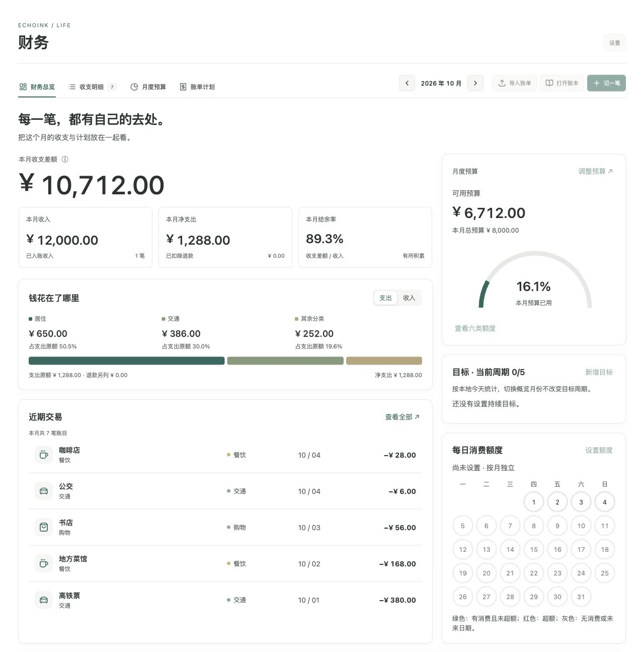Click 设置额度 in daily spending card
Viewport: 644px width, 652px height.
(x=599, y=450)
